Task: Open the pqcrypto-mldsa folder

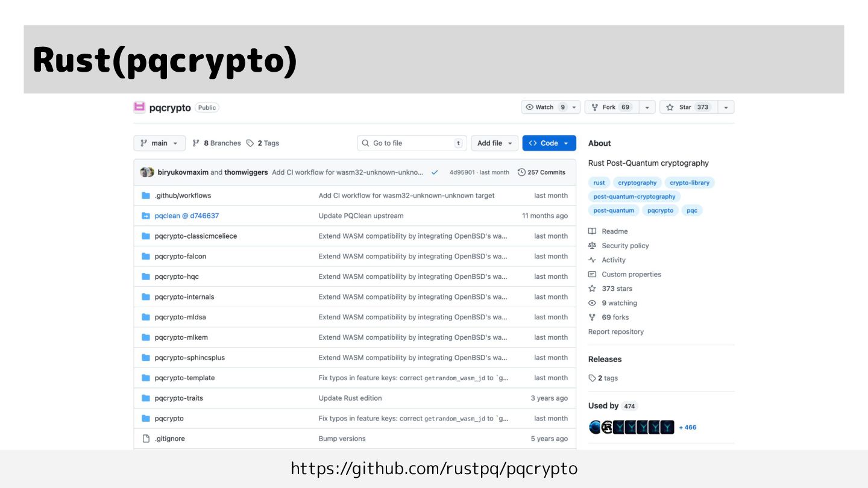Action: (x=180, y=317)
